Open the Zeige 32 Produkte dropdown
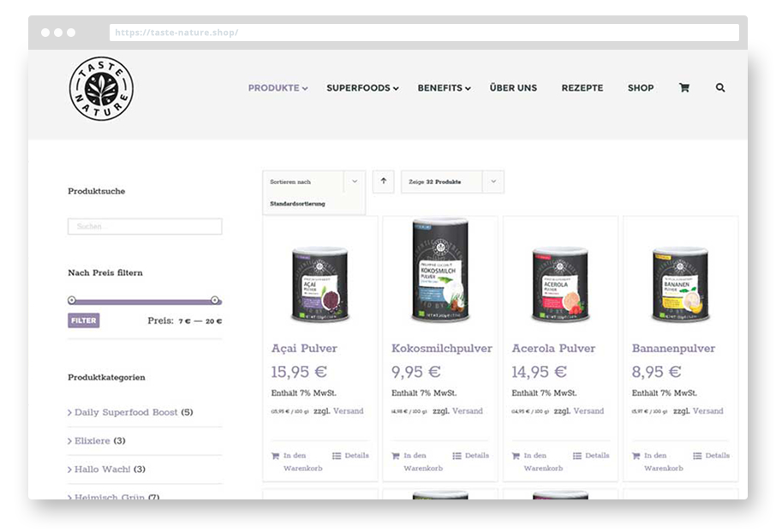Image resolution: width=782 pixels, height=532 pixels. (452, 182)
